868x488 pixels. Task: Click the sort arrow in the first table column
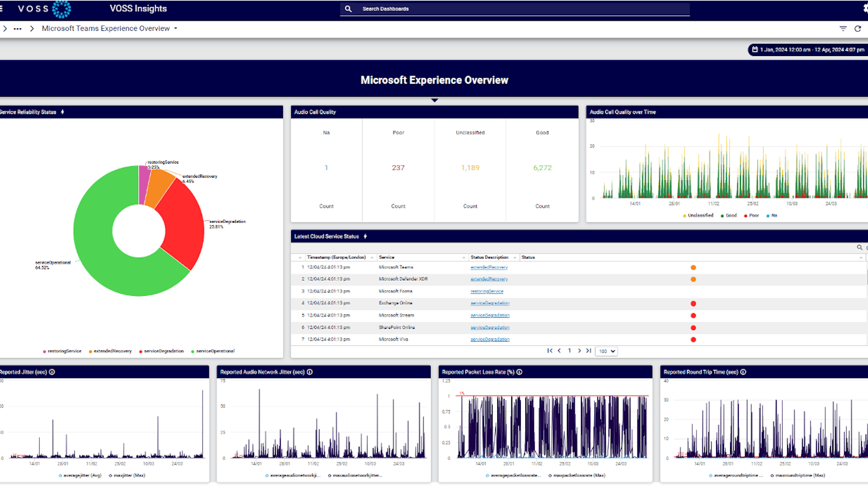[x=300, y=258]
